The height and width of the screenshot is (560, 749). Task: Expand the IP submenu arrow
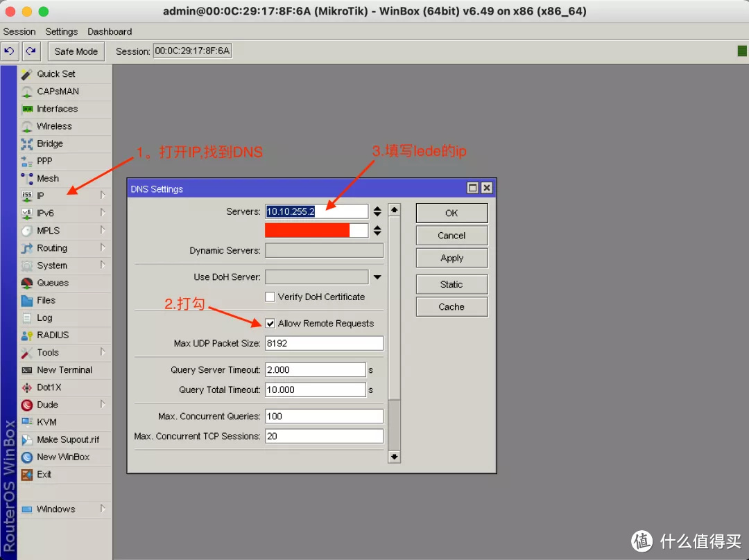coord(103,195)
